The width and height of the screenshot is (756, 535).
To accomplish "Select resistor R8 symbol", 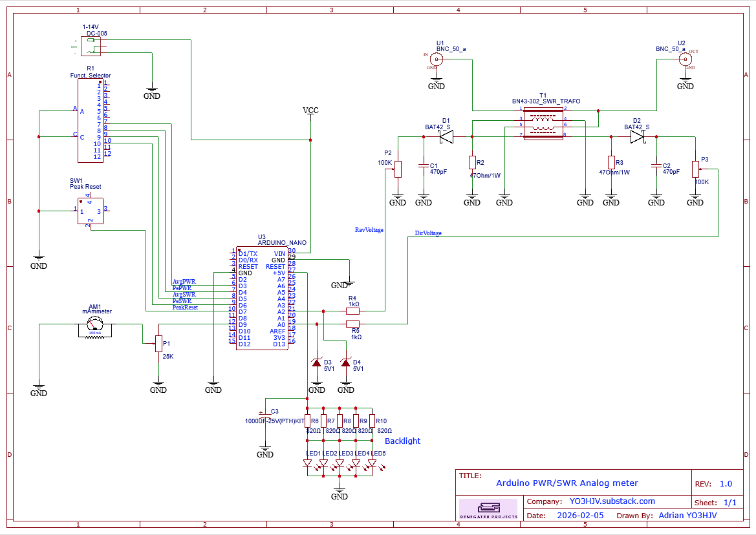I will click(x=340, y=421).
